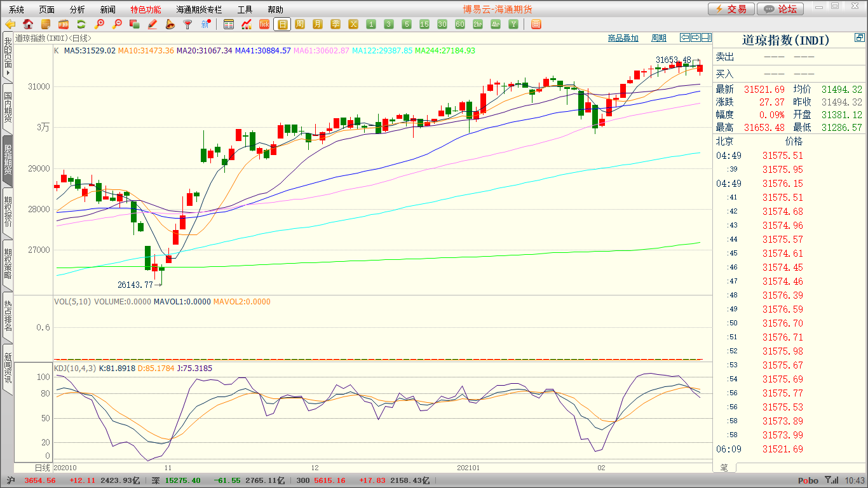Open the 系统 menu
The height and width of the screenshot is (488, 868).
[17, 10]
